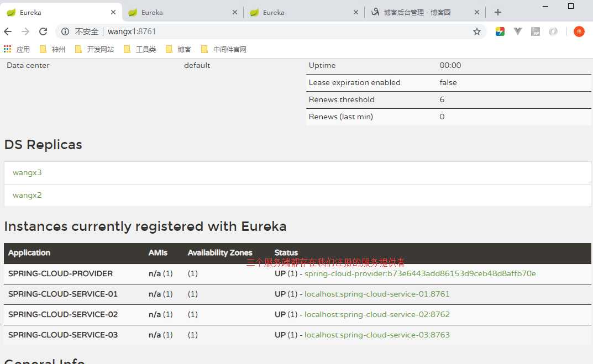This screenshot has height=364, width=593.
Task: Open the gray V-shaped extension icon
Action: (x=518, y=31)
